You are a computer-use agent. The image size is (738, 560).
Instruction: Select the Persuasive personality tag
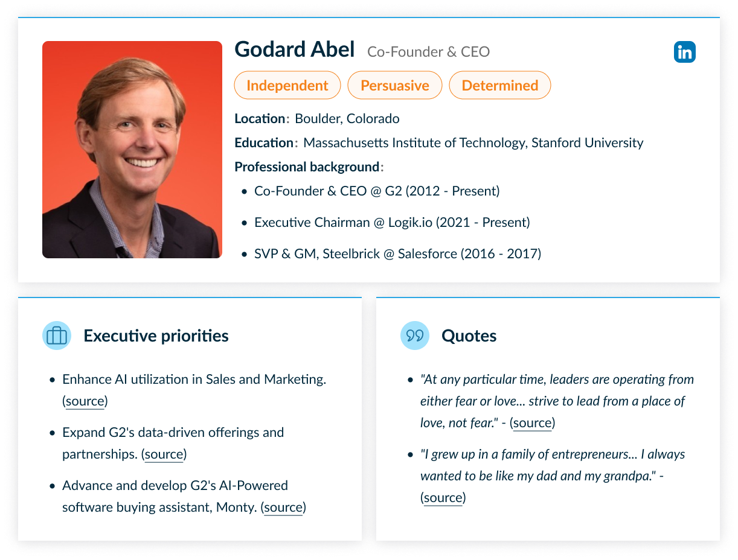tap(395, 85)
